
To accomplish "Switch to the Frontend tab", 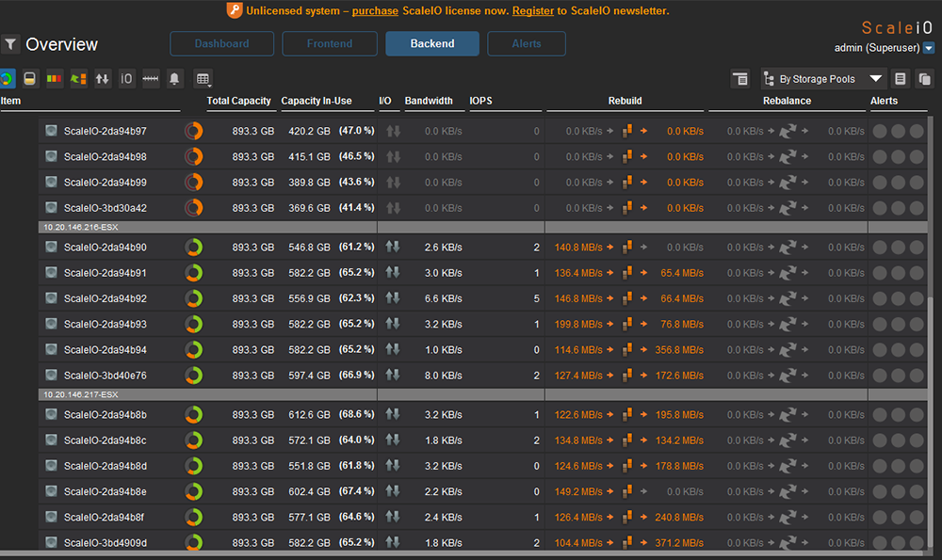I will pos(330,44).
